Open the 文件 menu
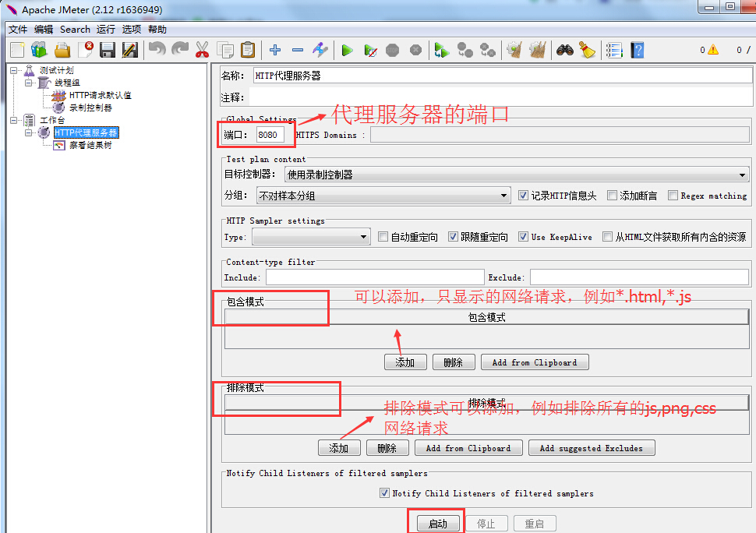Image resolution: width=756 pixels, height=533 pixels. pyautogui.click(x=18, y=30)
